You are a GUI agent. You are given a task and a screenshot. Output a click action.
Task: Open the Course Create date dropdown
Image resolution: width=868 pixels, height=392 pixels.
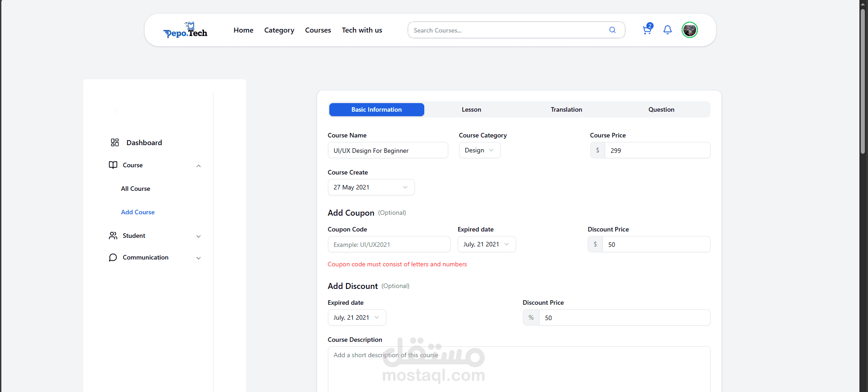[x=371, y=188]
